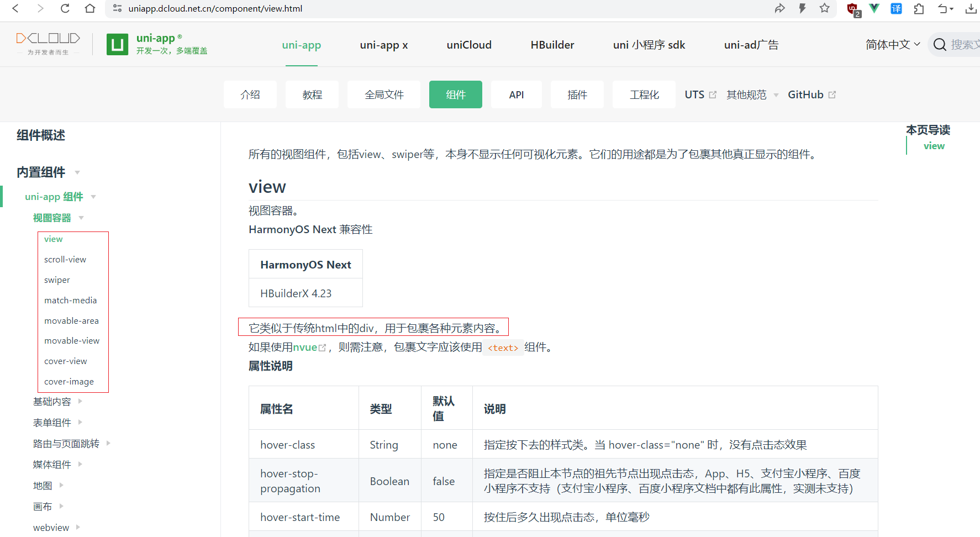This screenshot has width=980, height=537.
Task: Open movable-area in sidebar
Action: click(x=72, y=321)
